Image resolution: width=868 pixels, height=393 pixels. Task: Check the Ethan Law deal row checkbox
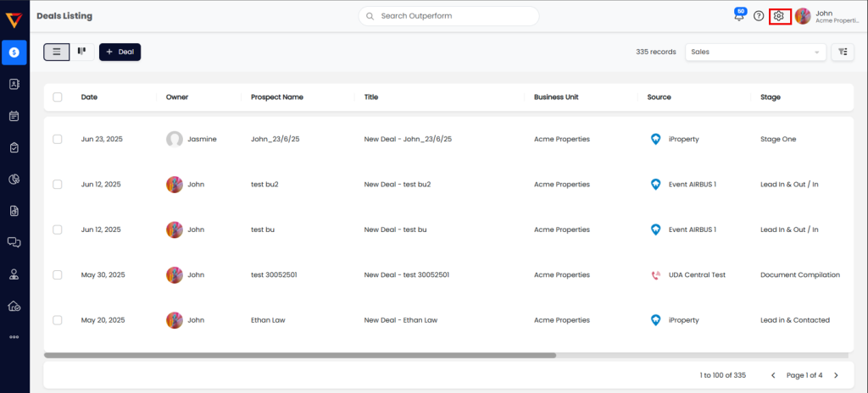[58, 320]
